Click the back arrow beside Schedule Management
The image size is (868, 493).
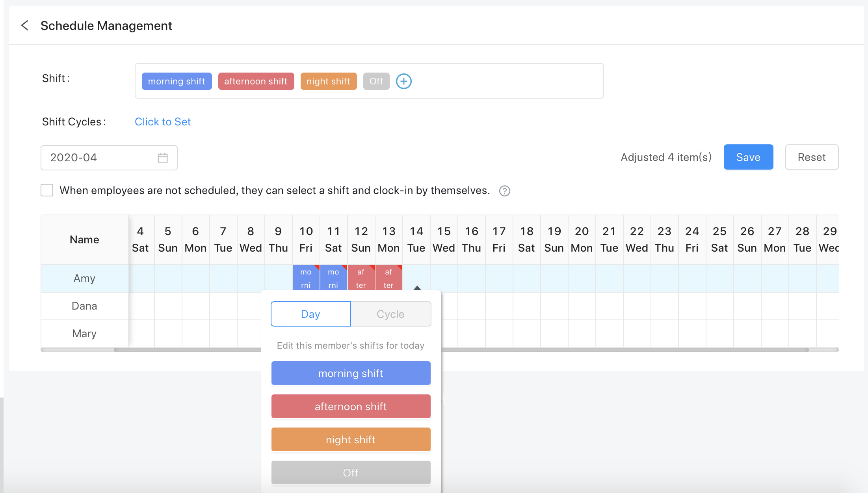25,26
